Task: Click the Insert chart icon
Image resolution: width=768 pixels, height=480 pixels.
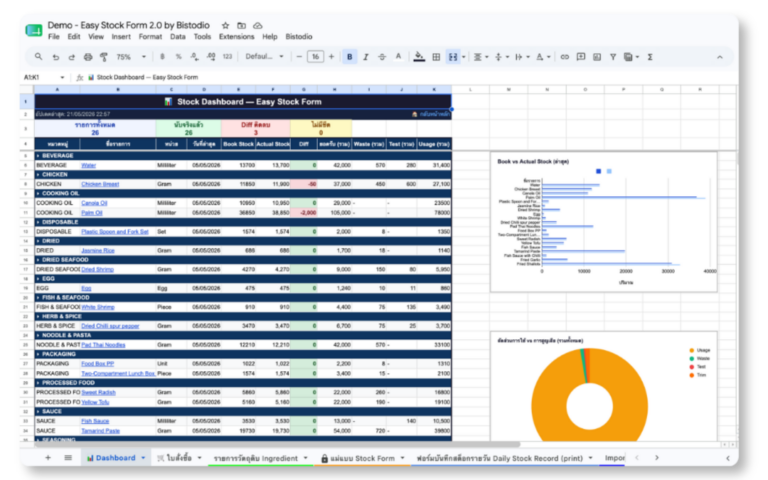Action: 597,57
